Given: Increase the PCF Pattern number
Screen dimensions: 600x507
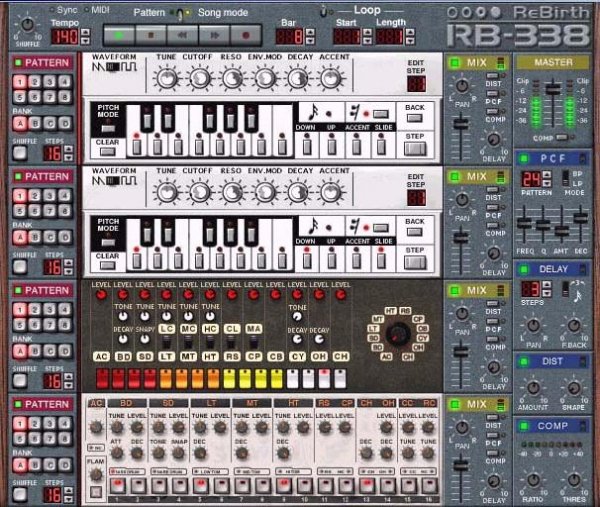Looking at the screenshot, I should [x=547, y=174].
